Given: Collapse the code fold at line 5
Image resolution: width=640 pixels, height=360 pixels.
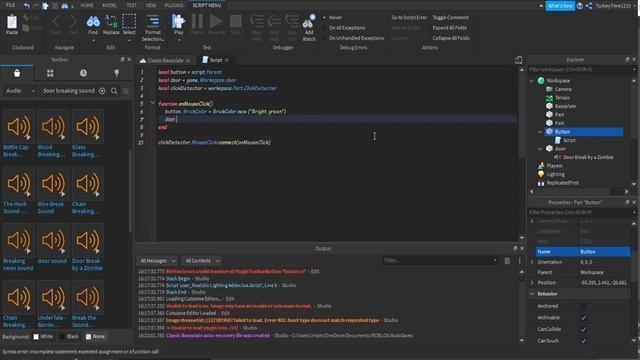Looking at the screenshot, I should [x=152, y=103].
